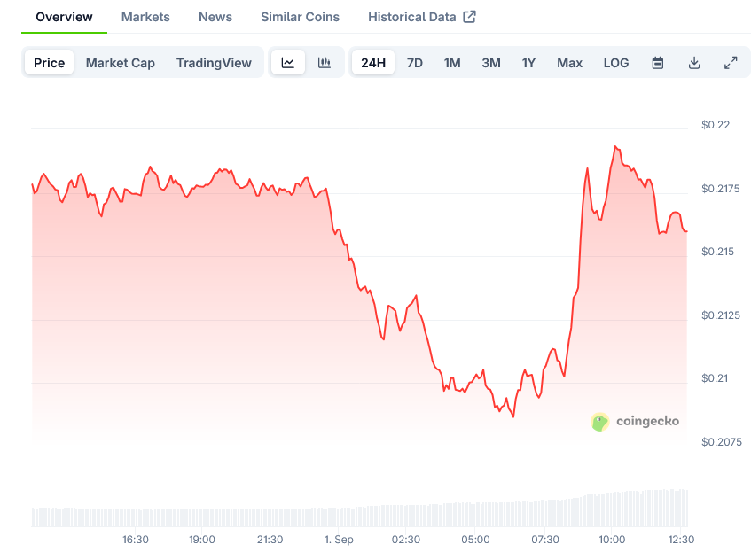Go to Similar Coins tab

(x=301, y=17)
